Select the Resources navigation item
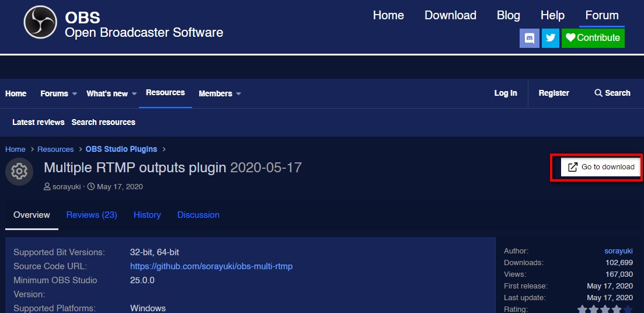644x313 pixels. 165,93
